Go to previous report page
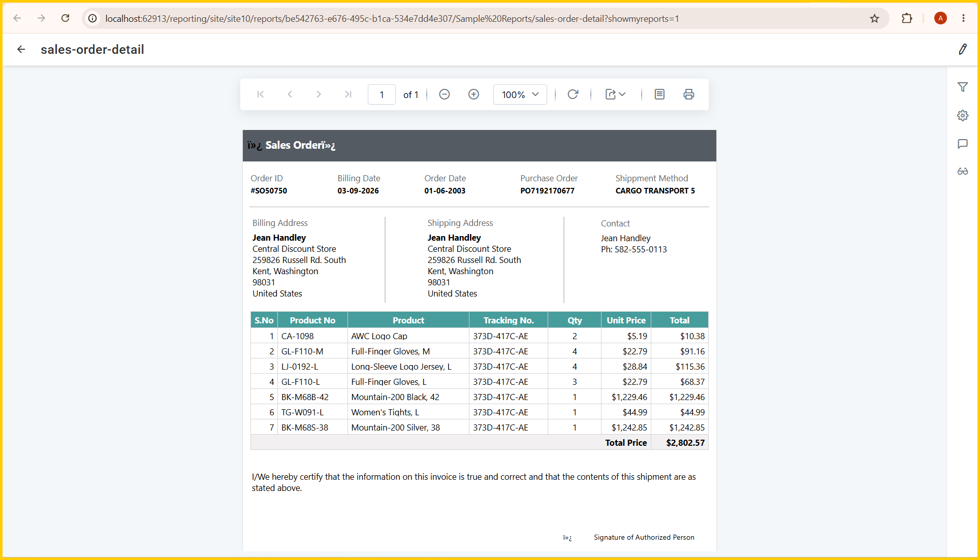 pos(290,94)
